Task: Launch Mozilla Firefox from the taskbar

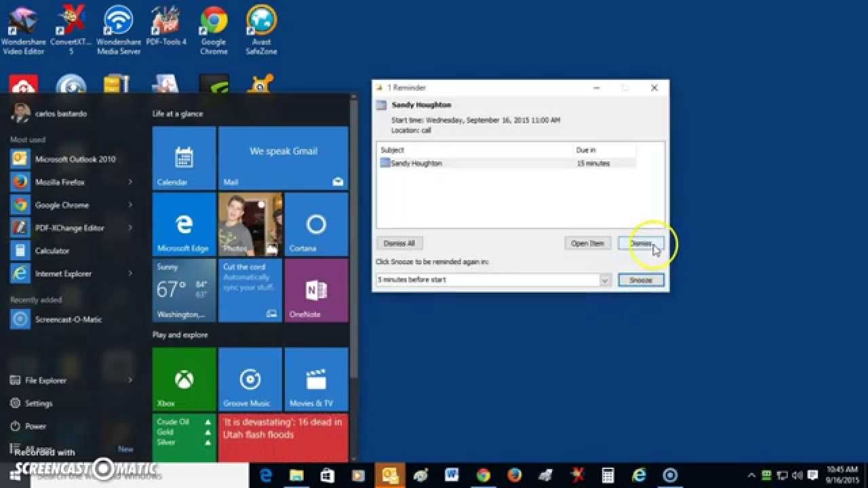Action: pos(513,476)
